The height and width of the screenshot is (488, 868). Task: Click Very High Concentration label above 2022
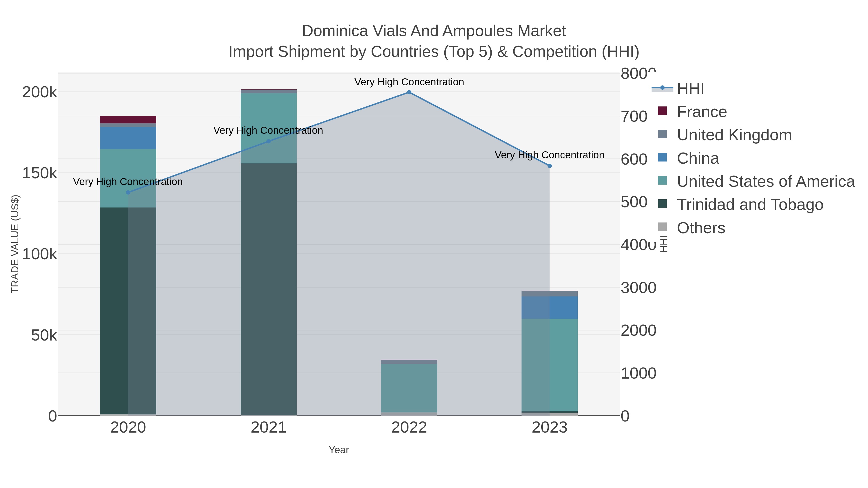click(x=409, y=82)
